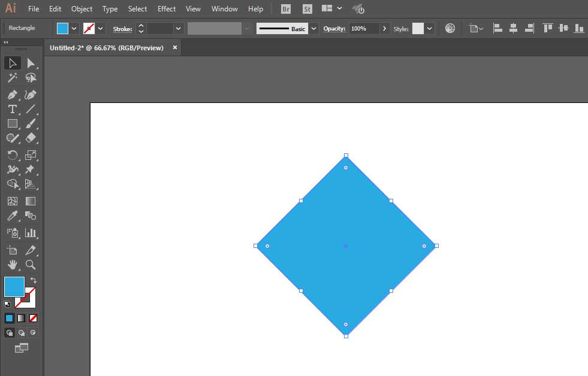The image size is (588, 376).
Task: Open the Object menu
Action: 82,8
